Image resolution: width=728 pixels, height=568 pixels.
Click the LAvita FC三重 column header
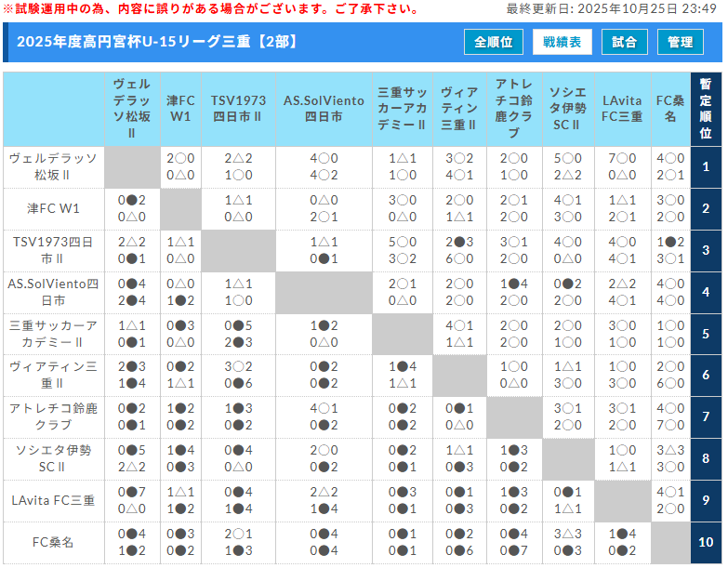[x=621, y=109]
